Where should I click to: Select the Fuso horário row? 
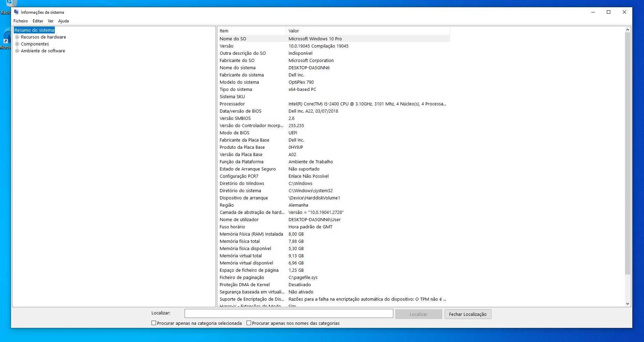pos(334,227)
